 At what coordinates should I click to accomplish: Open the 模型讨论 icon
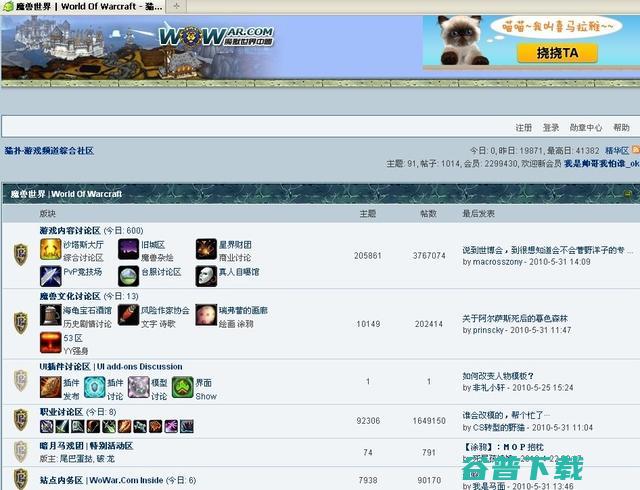[139, 387]
